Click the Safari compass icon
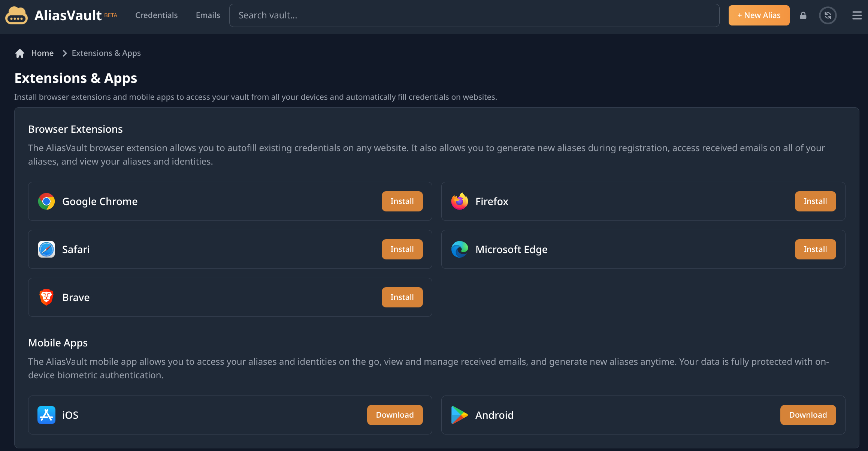 (x=46, y=249)
